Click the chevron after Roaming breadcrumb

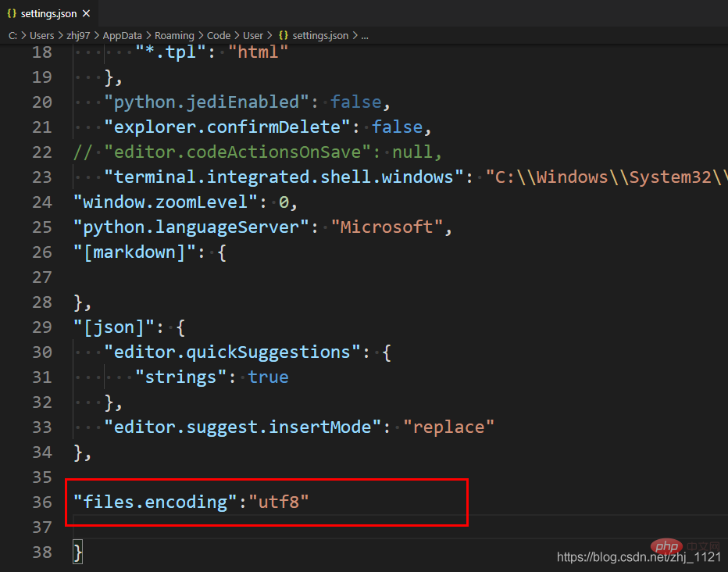pos(201,36)
